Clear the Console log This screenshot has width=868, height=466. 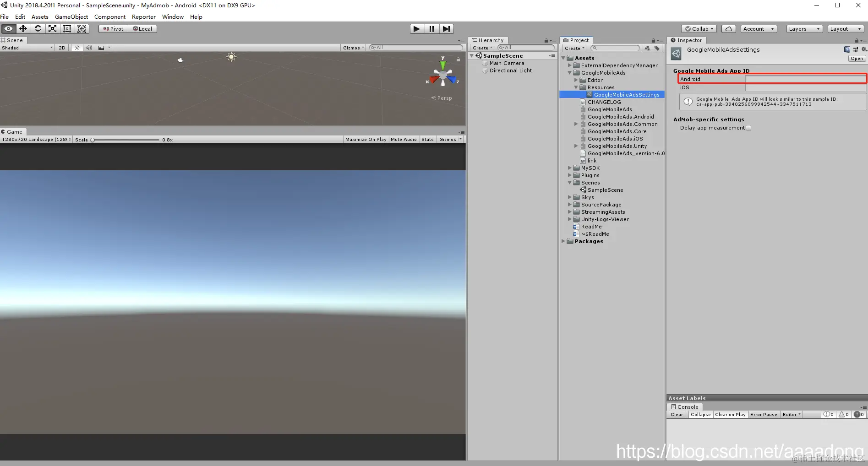pos(677,415)
